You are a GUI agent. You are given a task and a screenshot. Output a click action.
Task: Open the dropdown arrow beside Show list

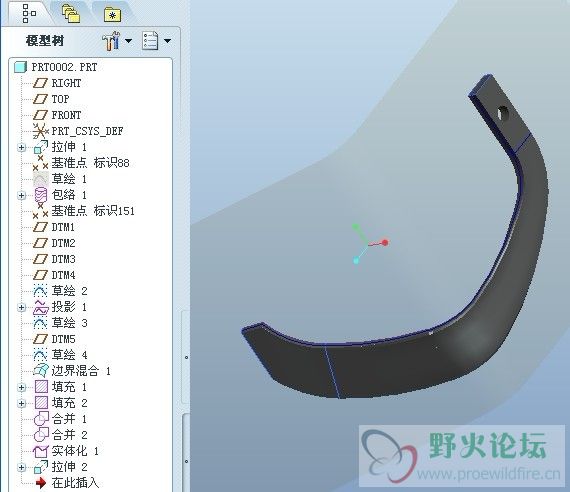click(x=167, y=41)
